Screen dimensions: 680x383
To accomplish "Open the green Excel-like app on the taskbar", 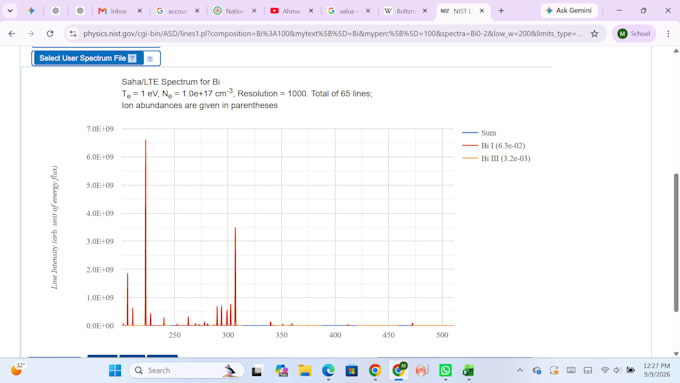I will 468,371.
